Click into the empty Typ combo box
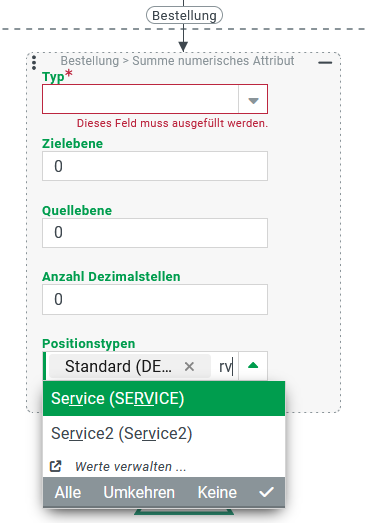366x523 pixels. [140, 99]
